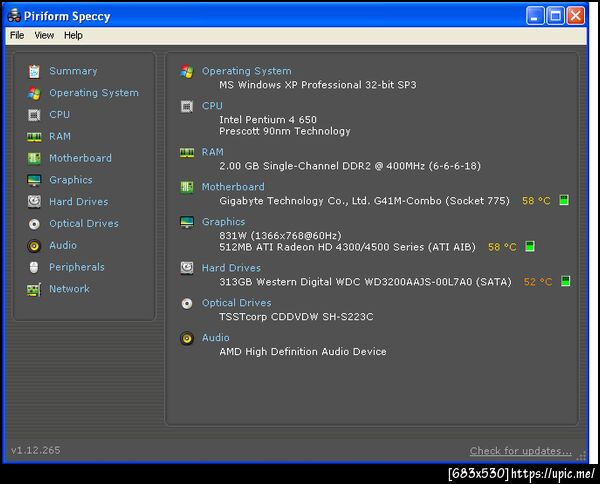This screenshot has width=600, height=484.
Task: Click the Windows flag icon in main panel
Action: click(187, 71)
